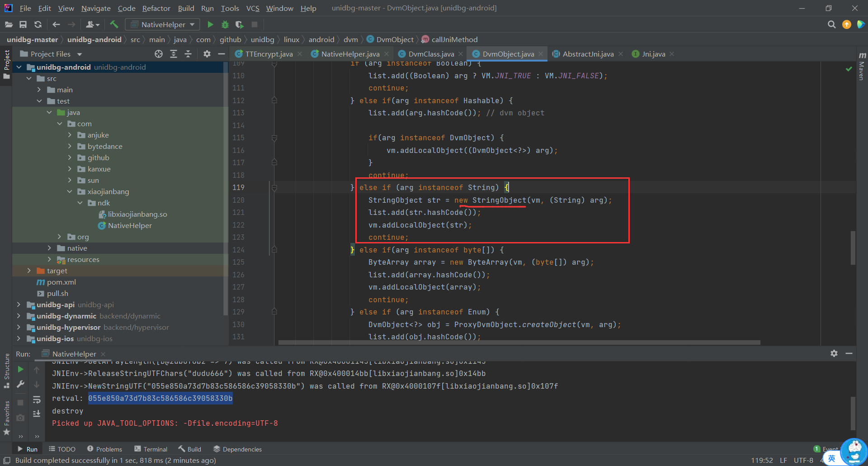
Task: Save all files with the floppy icon
Action: coord(23,24)
